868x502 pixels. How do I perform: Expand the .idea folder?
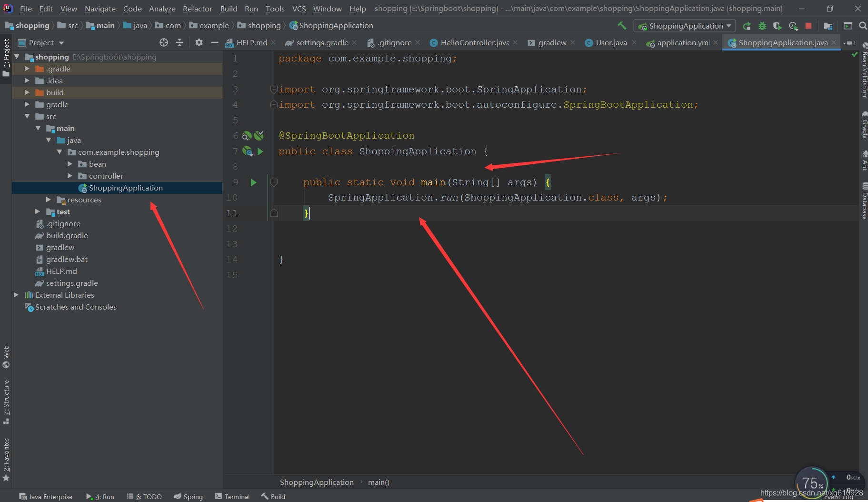pyautogui.click(x=27, y=80)
